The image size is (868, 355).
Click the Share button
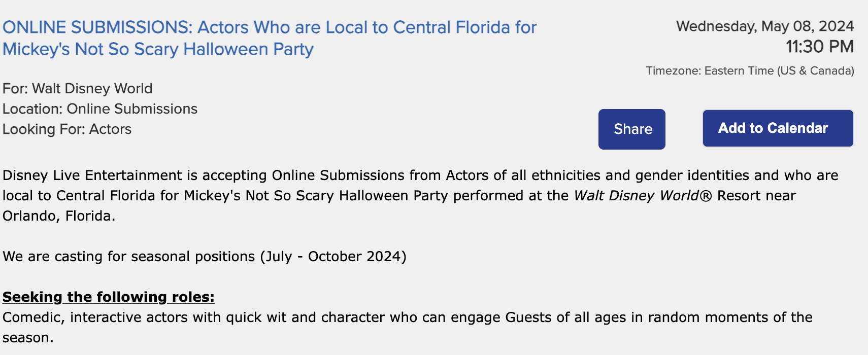(632, 129)
